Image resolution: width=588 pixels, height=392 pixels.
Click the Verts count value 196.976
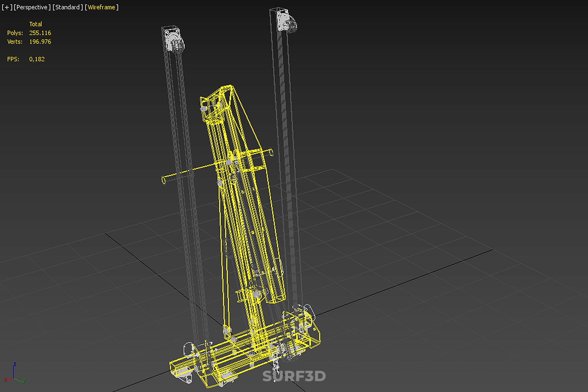click(40, 42)
